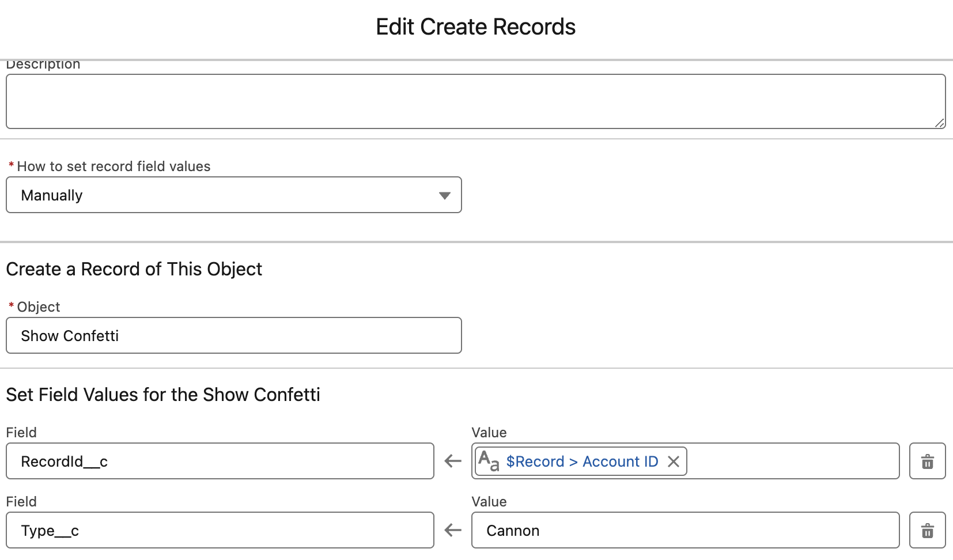Click the dropdown chevron on the Manually selector
The image size is (953, 560).
click(x=444, y=195)
